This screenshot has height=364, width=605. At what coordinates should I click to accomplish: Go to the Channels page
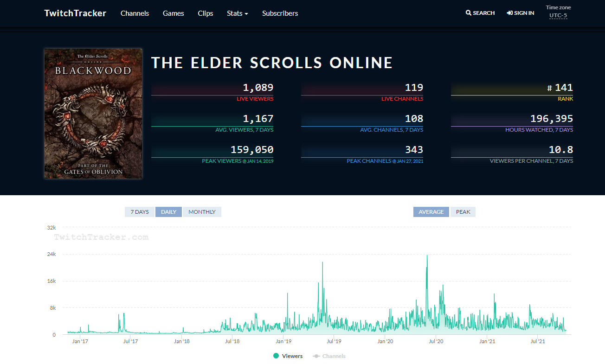click(x=135, y=13)
